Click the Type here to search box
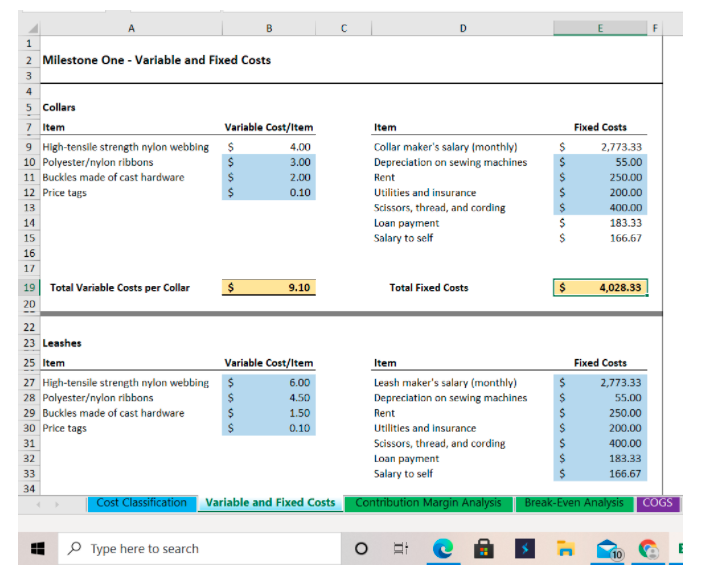 pos(199,549)
